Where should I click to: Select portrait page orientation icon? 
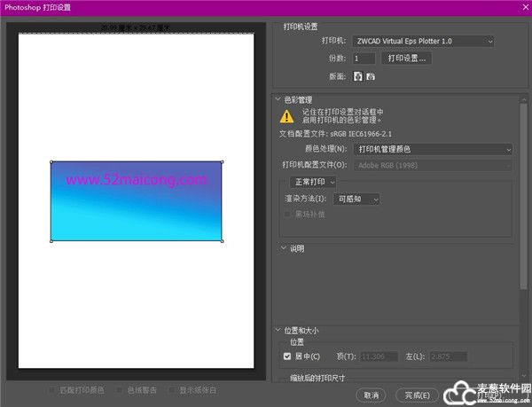[358, 77]
